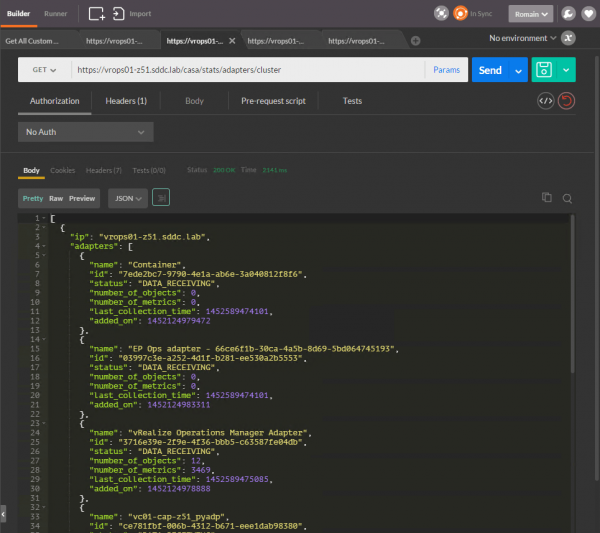Collapse the adapters array at line 4
This screenshot has height=533, width=600.
44,246
